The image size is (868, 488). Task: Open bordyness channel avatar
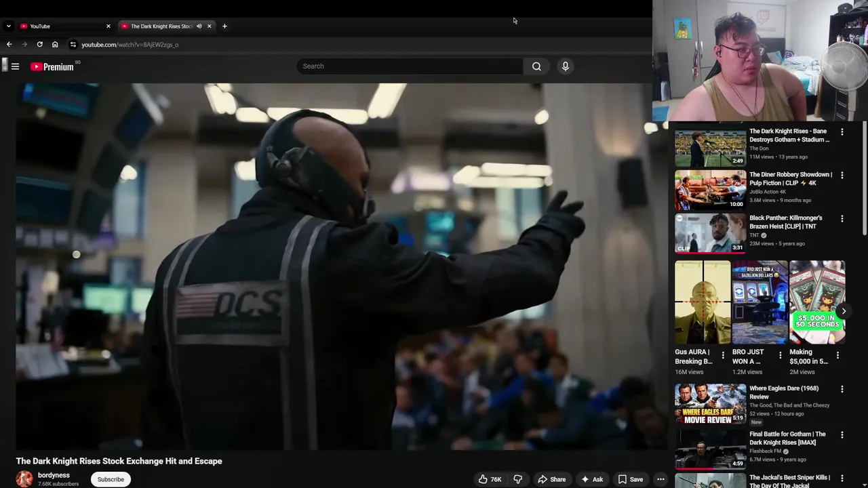click(24, 479)
